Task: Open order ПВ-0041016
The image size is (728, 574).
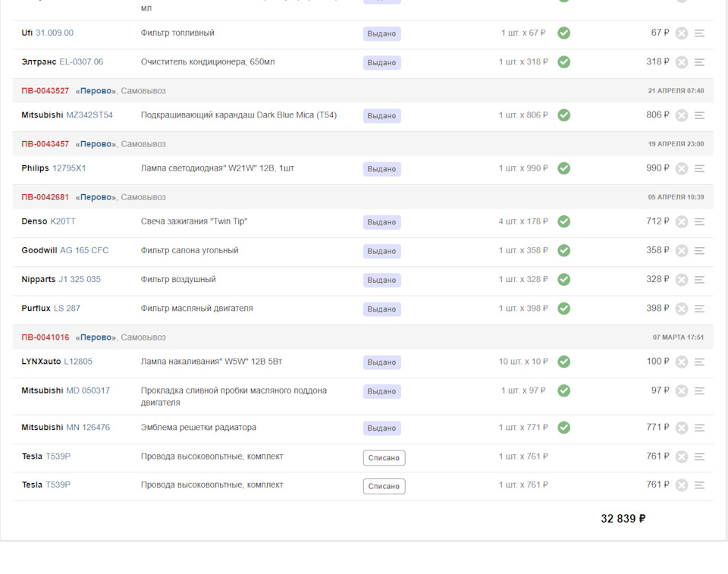Action: tap(45, 337)
